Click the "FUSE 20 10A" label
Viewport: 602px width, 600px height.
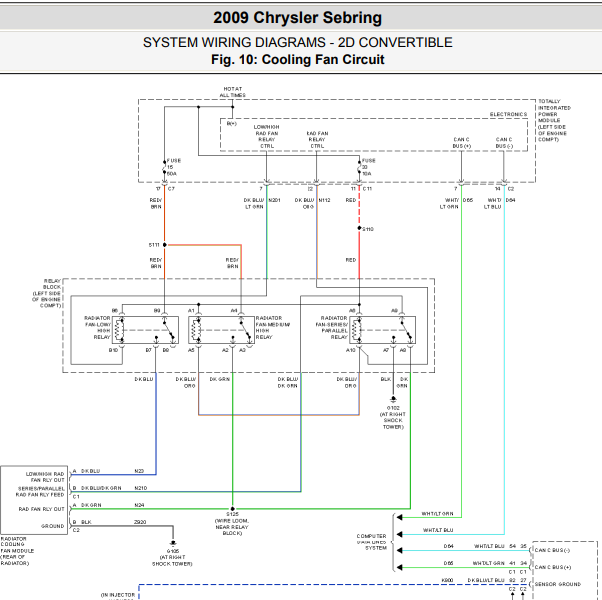[368, 167]
